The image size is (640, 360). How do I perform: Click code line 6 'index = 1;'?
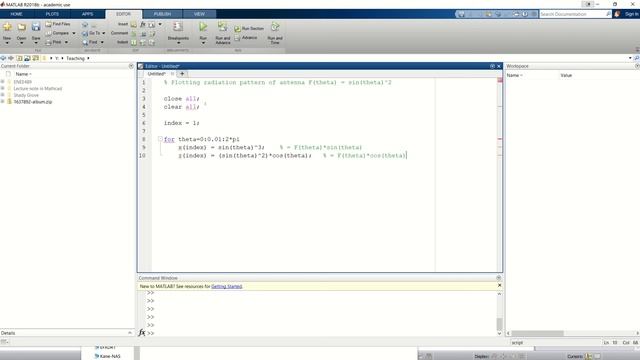[x=182, y=123]
